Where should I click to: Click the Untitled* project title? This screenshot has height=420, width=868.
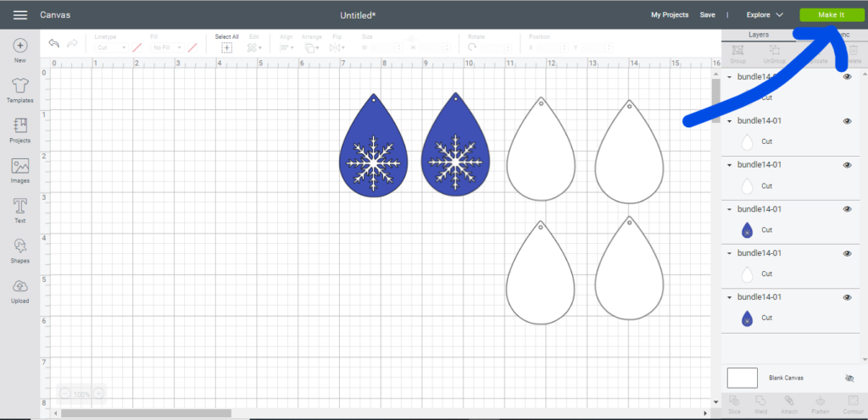358,15
